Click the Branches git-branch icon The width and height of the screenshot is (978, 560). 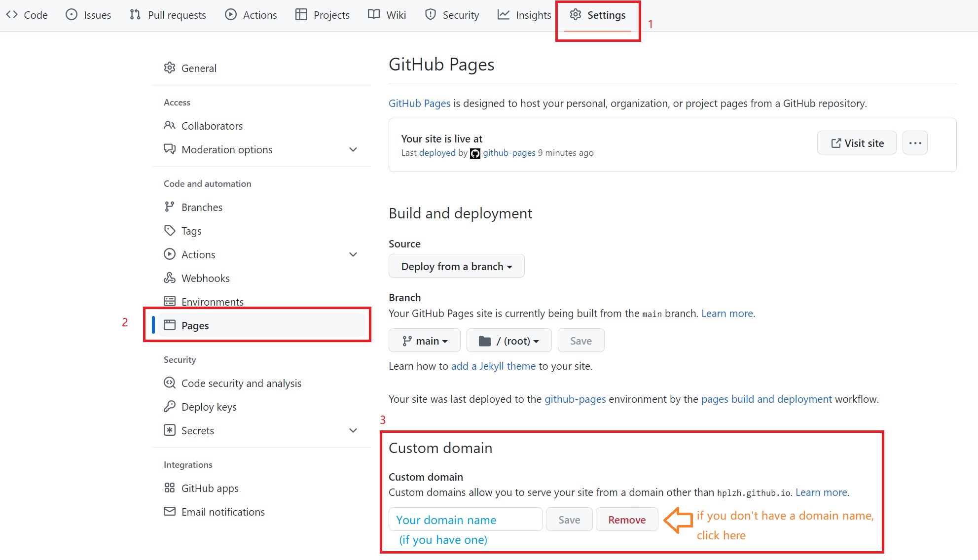coord(170,207)
